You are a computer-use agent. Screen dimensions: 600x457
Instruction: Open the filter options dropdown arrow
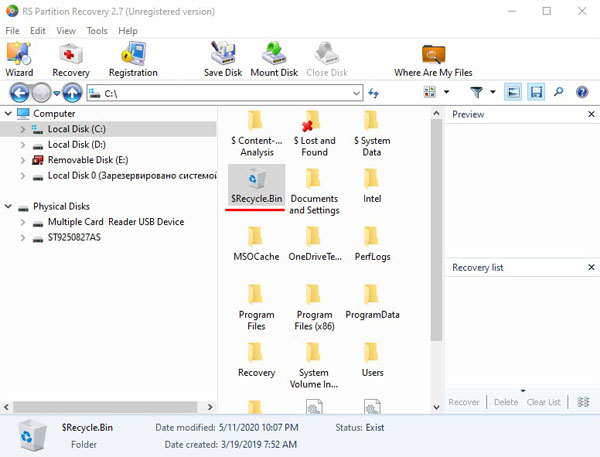point(493,92)
